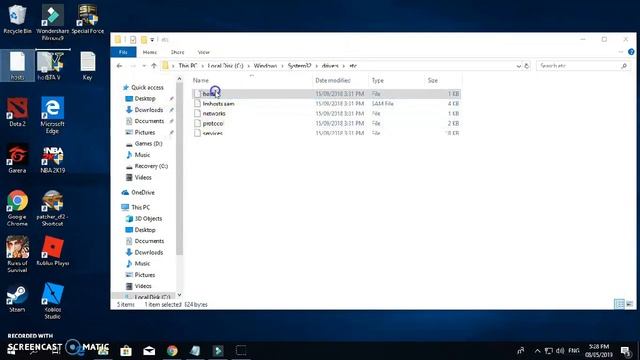Go up one folder level
640x360 pixels.
154,66
